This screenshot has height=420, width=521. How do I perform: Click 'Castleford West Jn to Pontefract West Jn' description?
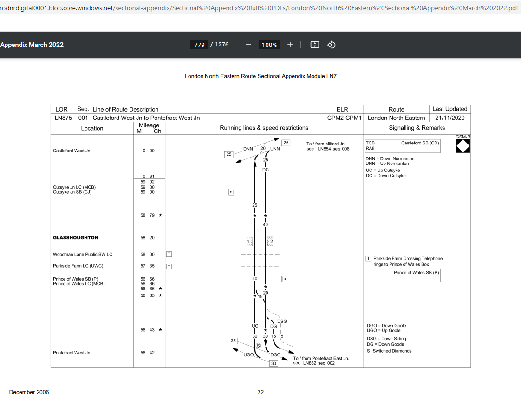pos(146,118)
